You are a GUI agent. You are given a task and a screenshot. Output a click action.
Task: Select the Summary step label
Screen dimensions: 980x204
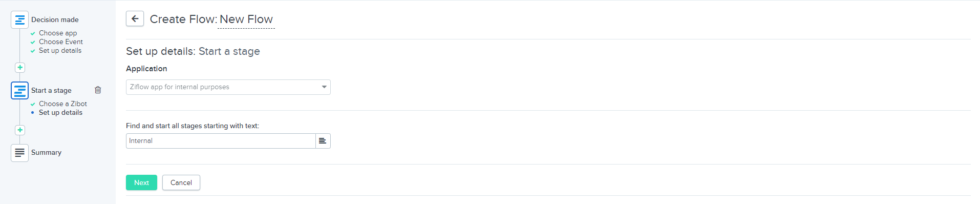coord(46,152)
